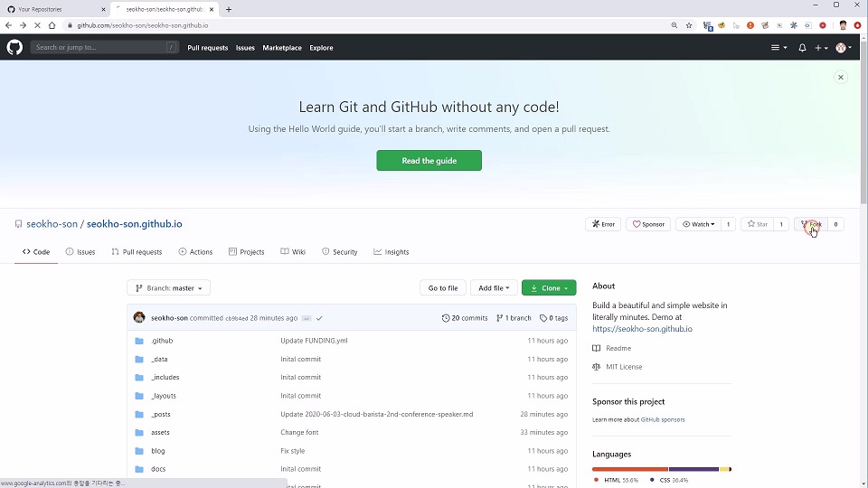
Task: Open the Insights tab
Action: click(392, 252)
